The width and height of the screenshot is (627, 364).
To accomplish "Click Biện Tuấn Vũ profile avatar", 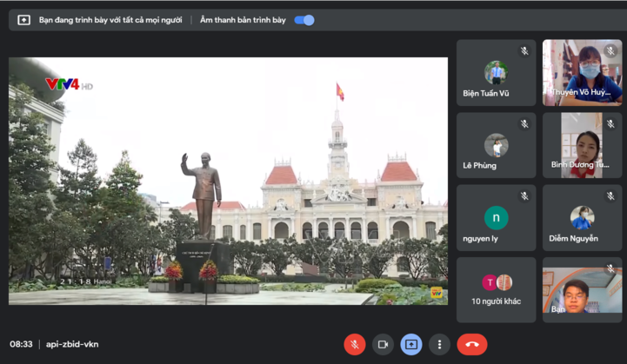I will pos(497,71).
